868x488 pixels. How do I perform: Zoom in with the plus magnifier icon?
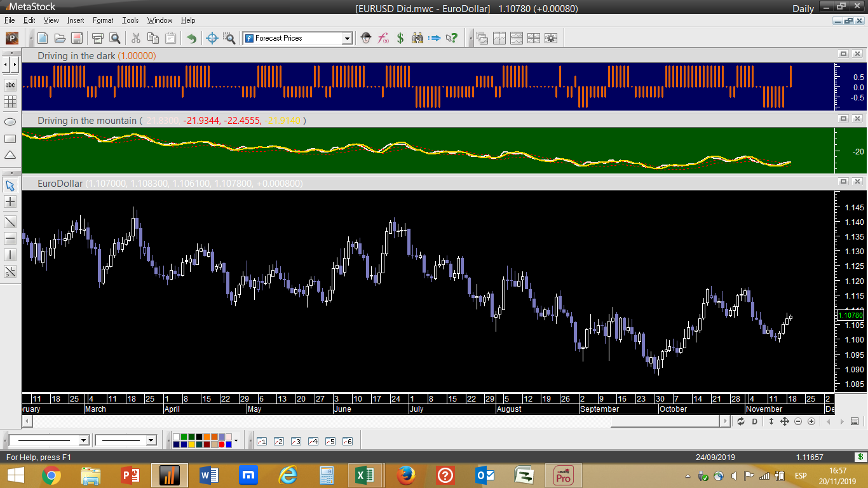tap(811, 422)
